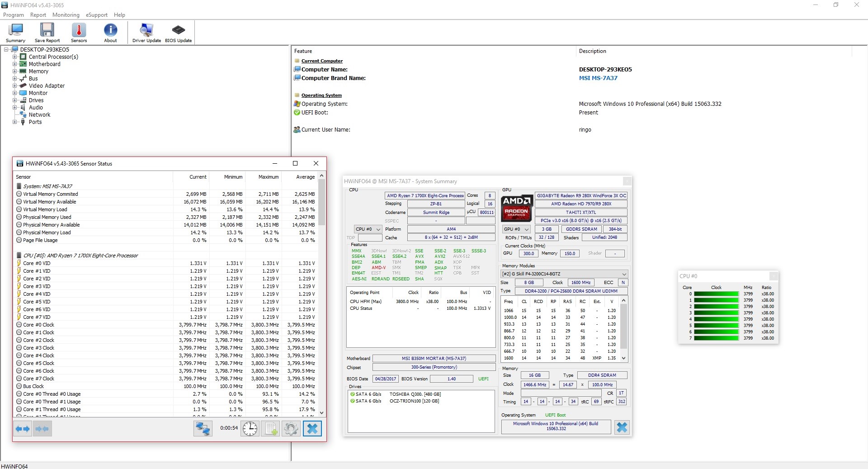Reset the sensor clock timer icon
Screen dimensions: 868x469
(250, 428)
